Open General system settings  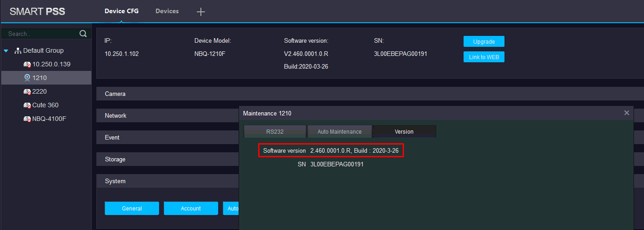click(132, 208)
